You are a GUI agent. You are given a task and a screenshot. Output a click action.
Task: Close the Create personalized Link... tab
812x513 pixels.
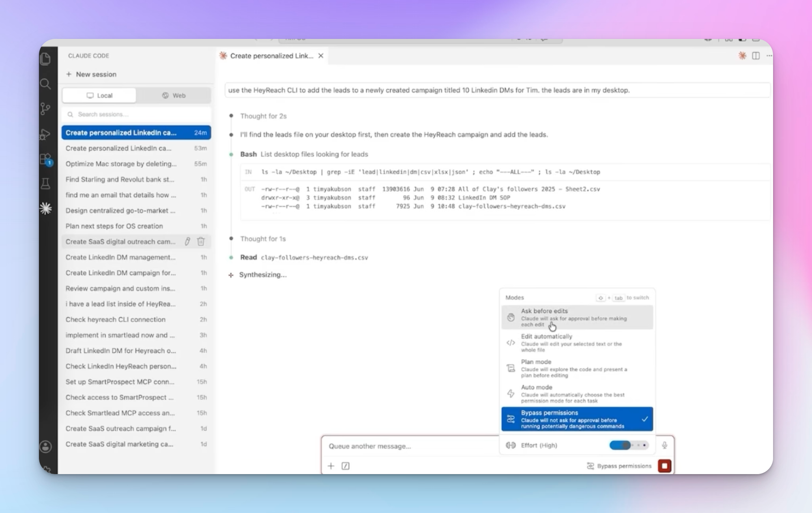[321, 56]
